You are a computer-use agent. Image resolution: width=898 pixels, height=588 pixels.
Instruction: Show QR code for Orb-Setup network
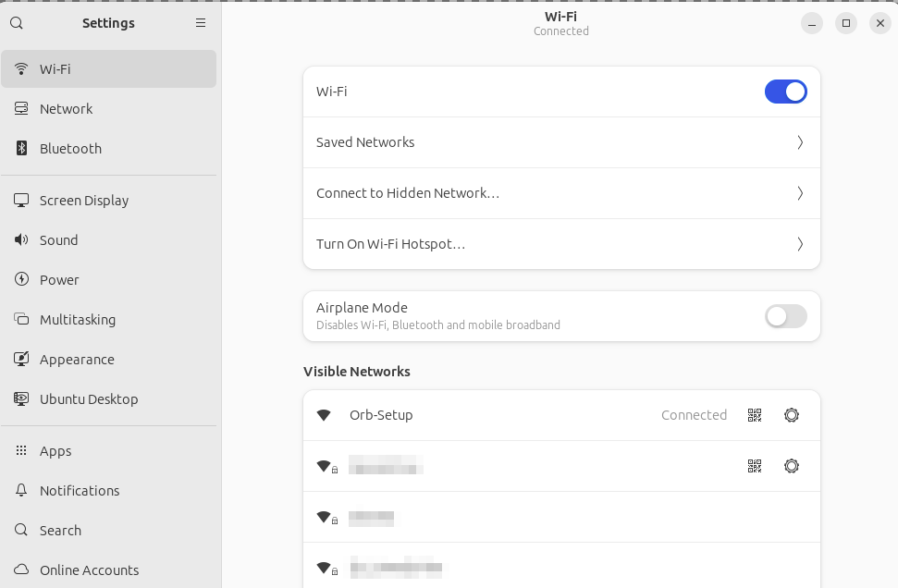click(755, 415)
